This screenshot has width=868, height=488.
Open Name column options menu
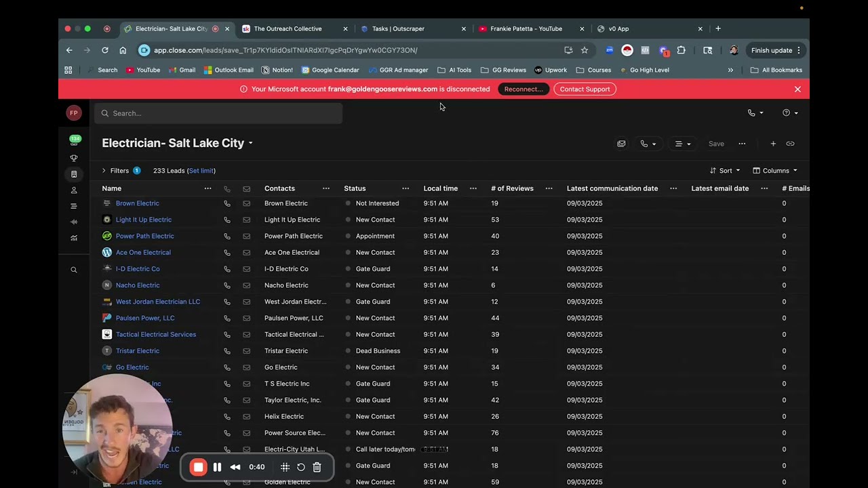(208, 188)
